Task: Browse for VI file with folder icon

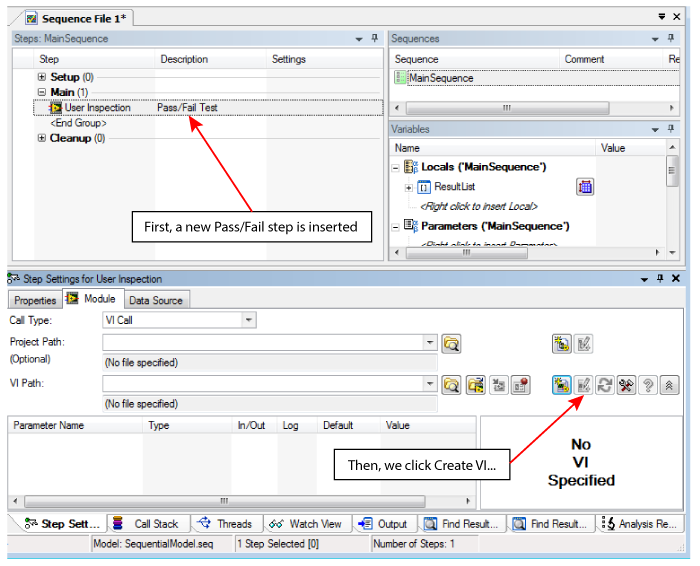Action: [451, 385]
